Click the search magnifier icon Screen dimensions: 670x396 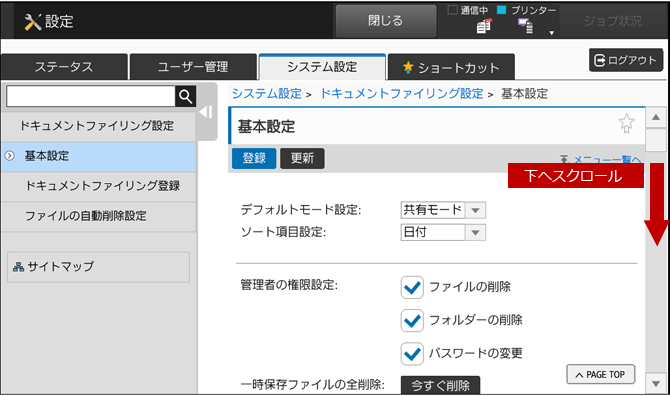(185, 97)
